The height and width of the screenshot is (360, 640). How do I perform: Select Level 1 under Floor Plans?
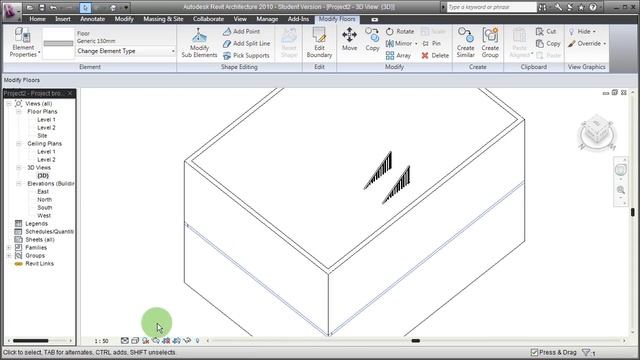pyautogui.click(x=46, y=120)
